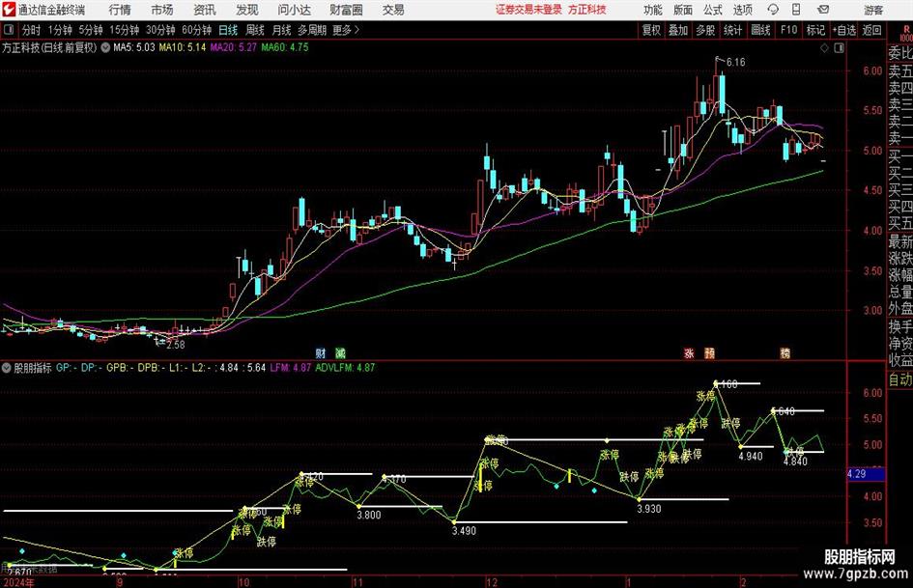
Task: Click the rightmost orange marker near February
Action: coord(785,353)
